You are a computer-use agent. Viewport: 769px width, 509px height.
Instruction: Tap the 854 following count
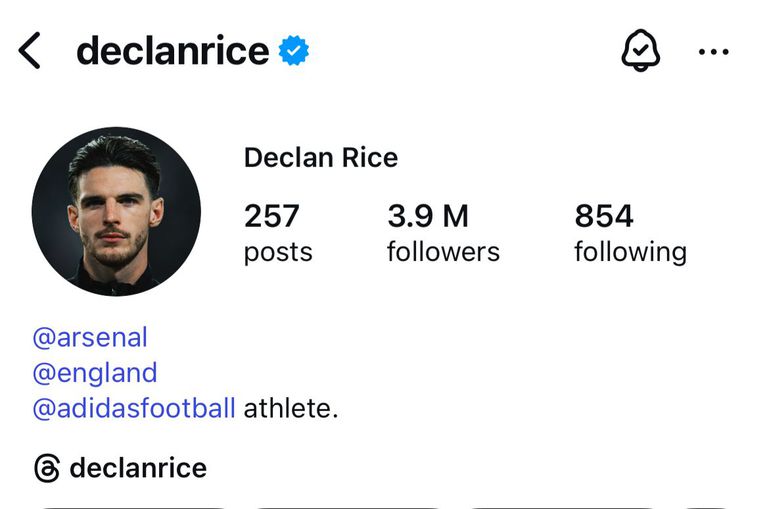pyautogui.click(x=603, y=215)
